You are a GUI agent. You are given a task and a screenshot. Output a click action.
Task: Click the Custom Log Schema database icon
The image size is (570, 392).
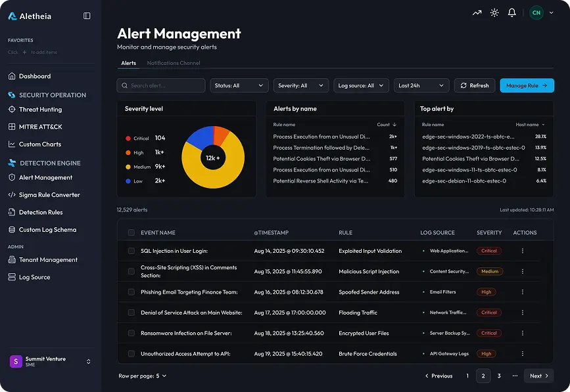(12, 230)
